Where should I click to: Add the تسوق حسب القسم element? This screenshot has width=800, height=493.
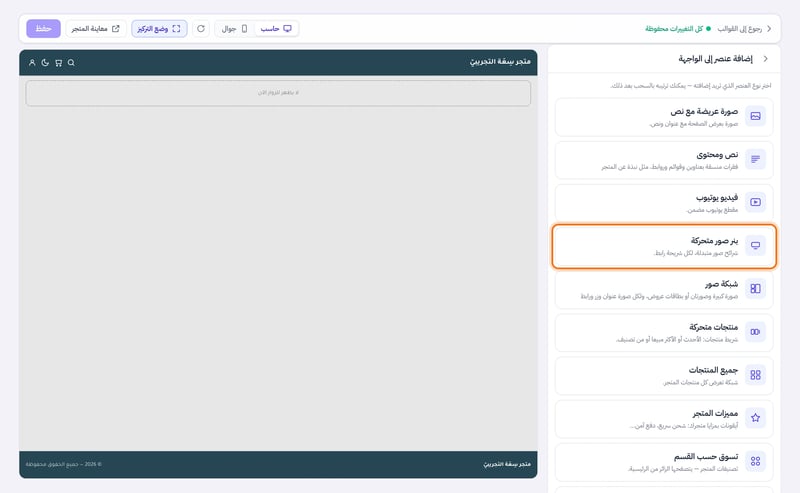[664, 462]
